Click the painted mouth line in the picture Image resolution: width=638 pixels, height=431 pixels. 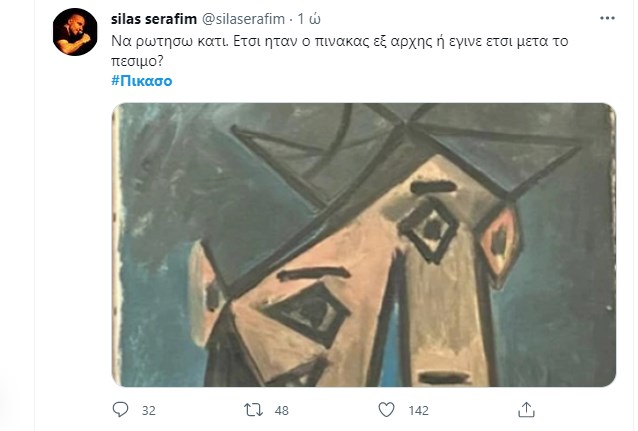444,378
